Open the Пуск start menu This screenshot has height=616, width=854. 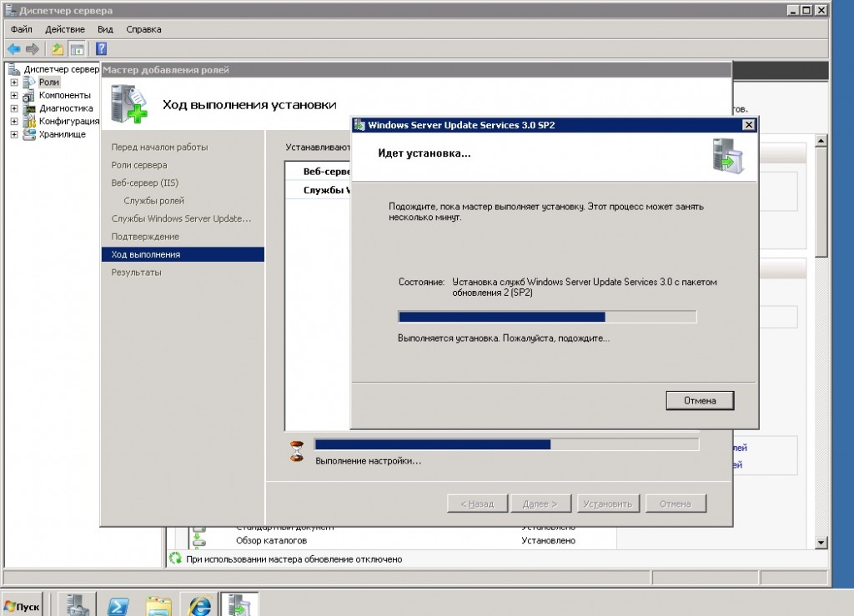pos(23,606)
